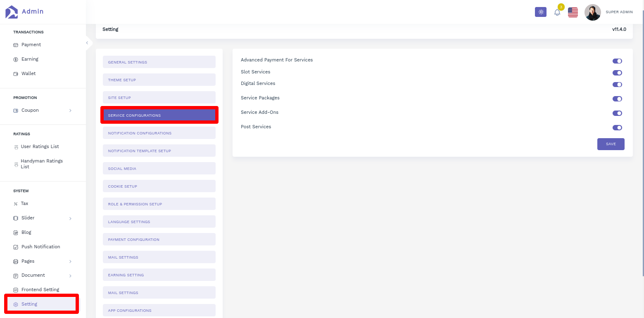
Task: Click the Super Admin username text
Action: point(619,12)
